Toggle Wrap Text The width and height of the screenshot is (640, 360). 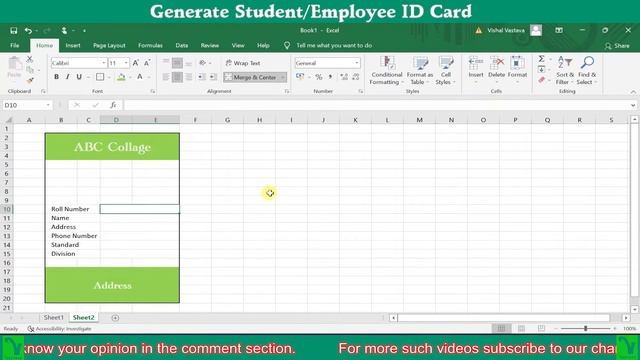[x=243, y=63]
